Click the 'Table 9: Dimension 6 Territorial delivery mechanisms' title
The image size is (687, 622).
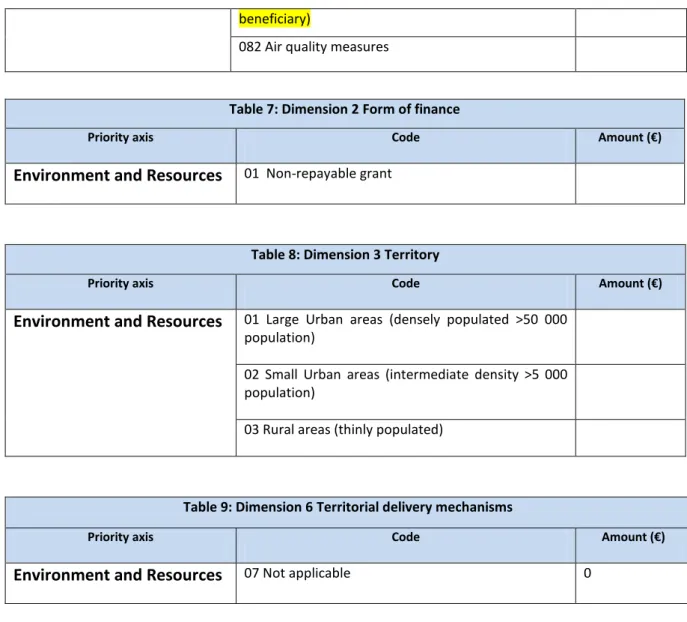(348, 507)
